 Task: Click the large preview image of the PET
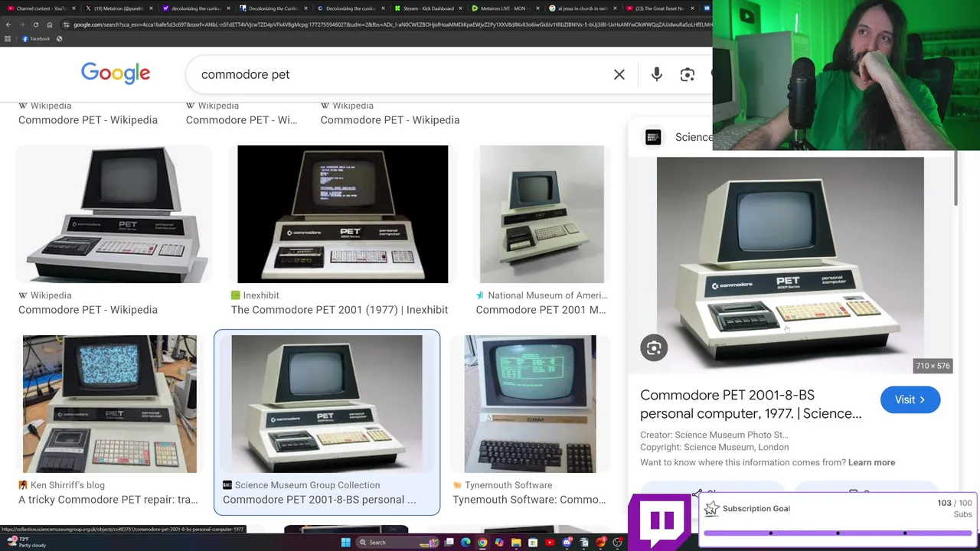pyautogui.click(x=790, y=265)
